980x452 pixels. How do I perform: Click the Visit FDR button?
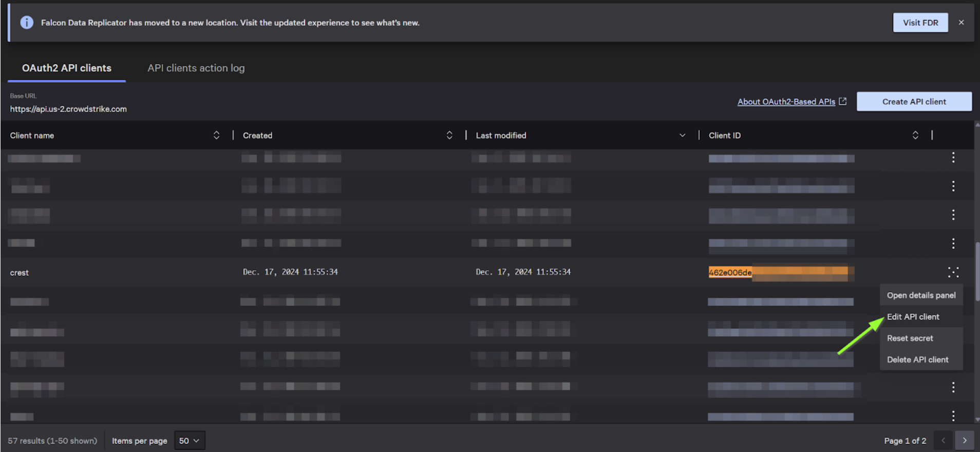click(920, 23)
